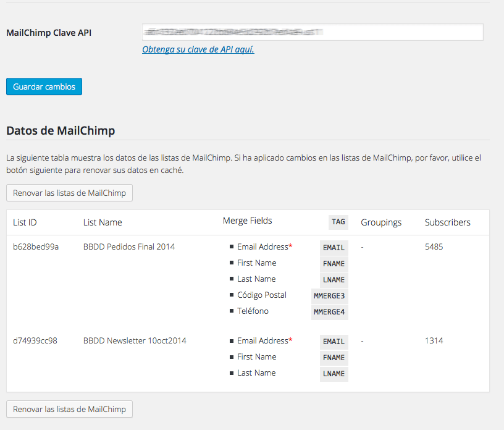Image resolution: width=504 pixels, height=430 pixels.
Task: Click the Datos de MailChimp heading
Action: 61,130
